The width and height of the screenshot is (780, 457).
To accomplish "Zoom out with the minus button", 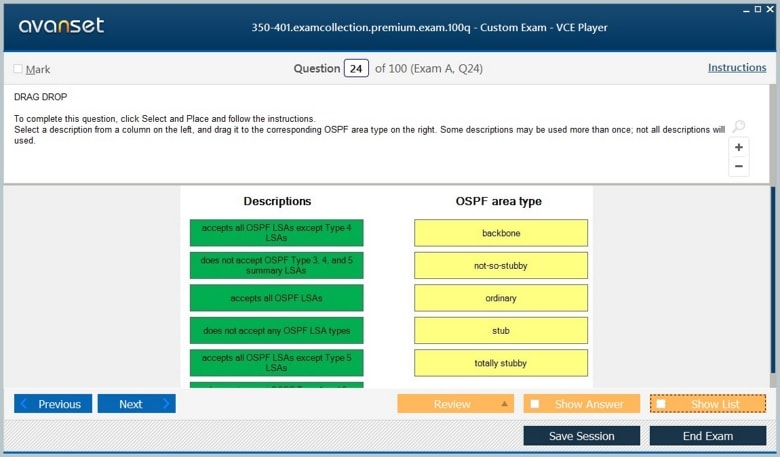I will 738,166.
